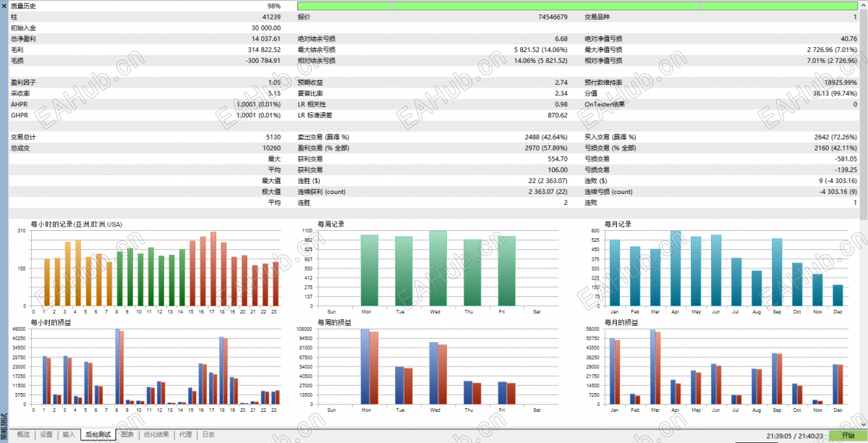Select the AHPR row label

(x=19, y=104)
